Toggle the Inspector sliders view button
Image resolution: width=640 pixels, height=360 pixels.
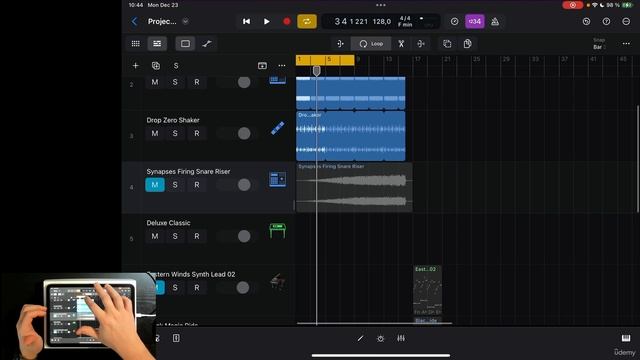(157, 44)
